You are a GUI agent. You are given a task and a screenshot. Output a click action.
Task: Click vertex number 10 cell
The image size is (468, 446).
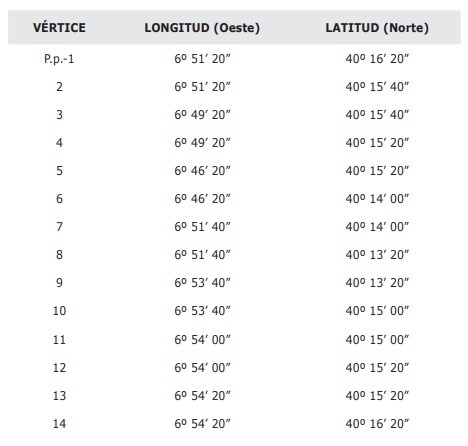[x=59, y=311]
